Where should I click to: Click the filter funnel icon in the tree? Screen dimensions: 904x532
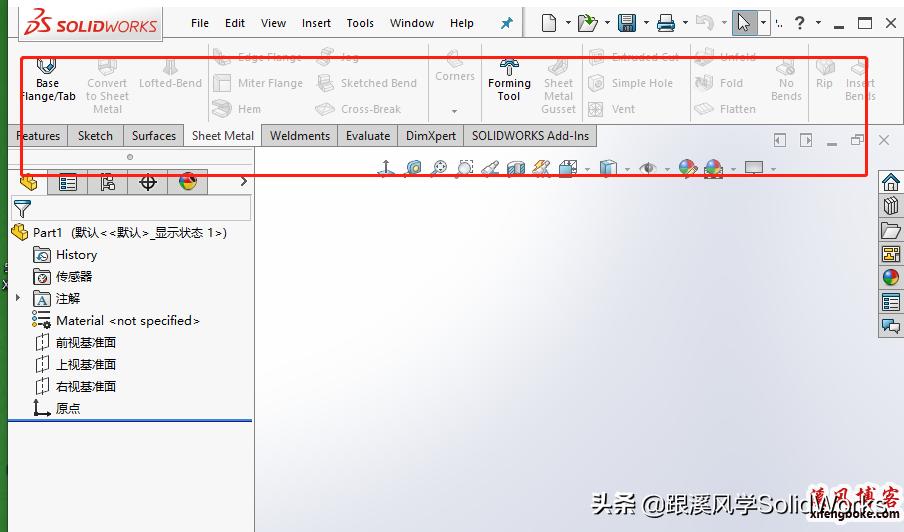coord(22,209)
